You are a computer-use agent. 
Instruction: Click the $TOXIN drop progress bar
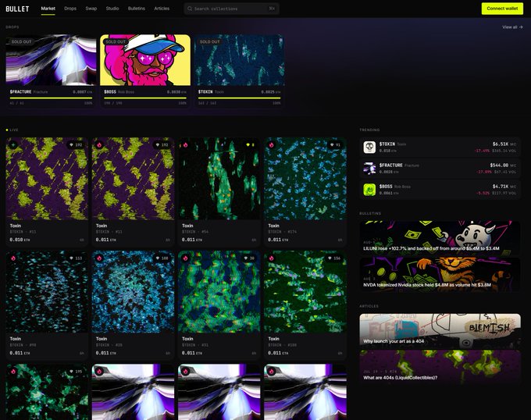pyautogui.click(x=240, y=98)
